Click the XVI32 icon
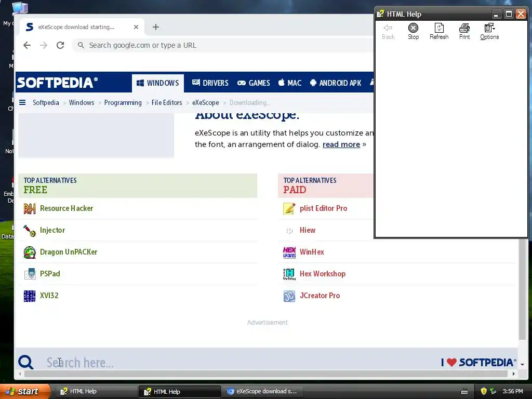Screen dimensions: 532x399 (30, 296)
